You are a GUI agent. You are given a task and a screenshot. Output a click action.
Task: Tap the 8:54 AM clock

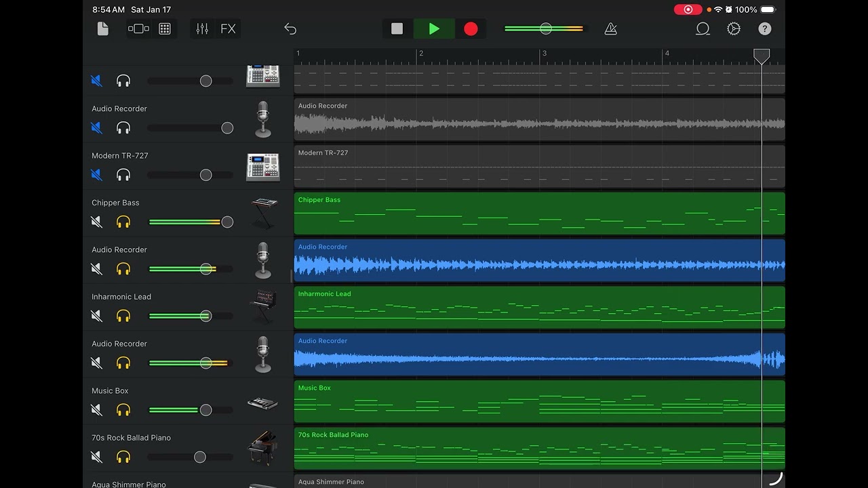click(108, 9)
